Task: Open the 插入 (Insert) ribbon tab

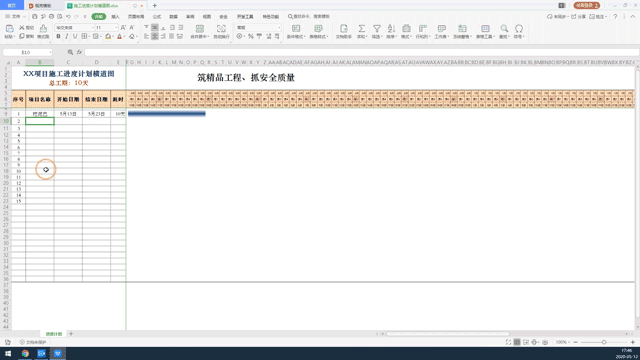Action: click(116, 17)
